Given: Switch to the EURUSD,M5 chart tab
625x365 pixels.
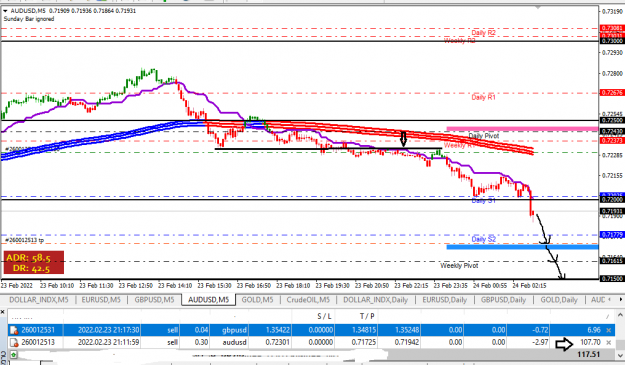Looking at the screenshot, I should pos(101,300).
